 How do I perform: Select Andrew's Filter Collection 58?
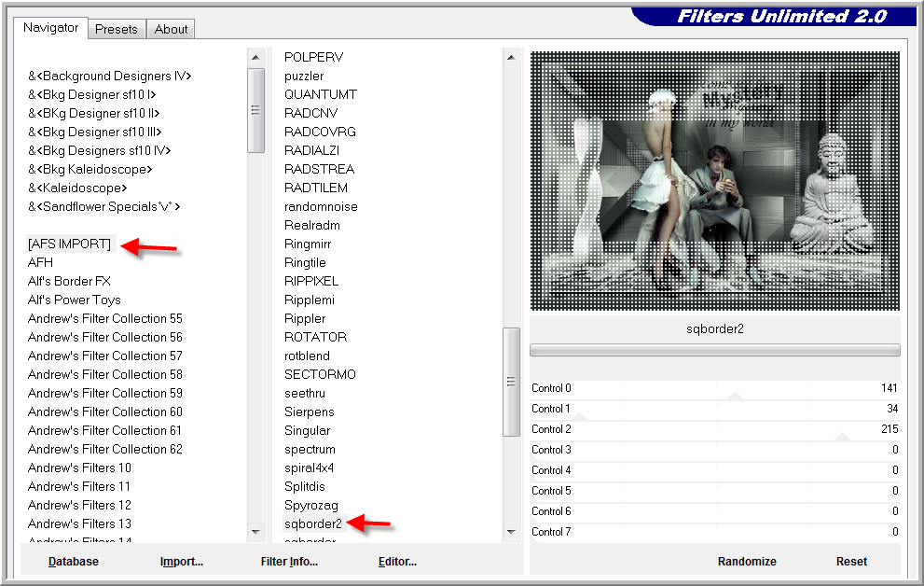tap(104, 375)
